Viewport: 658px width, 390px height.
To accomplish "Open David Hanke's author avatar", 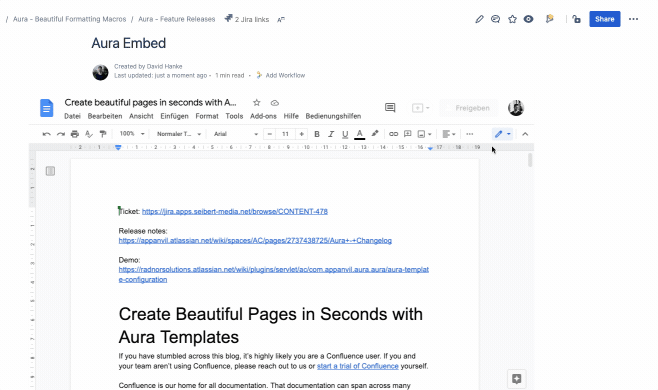I will click(100, 72).
